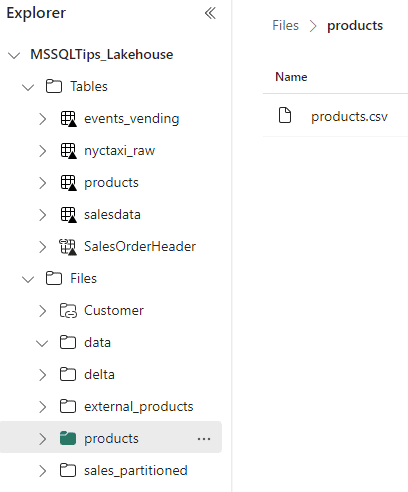Click the products breadcrumb entry
The width and height of the screenshot is (408, 492).
tap(355, 26)
